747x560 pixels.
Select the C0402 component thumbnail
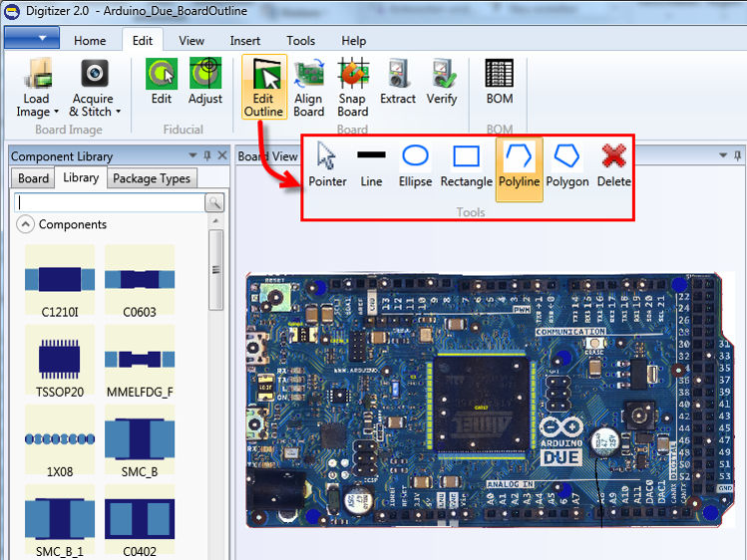(x=140, y=521)
